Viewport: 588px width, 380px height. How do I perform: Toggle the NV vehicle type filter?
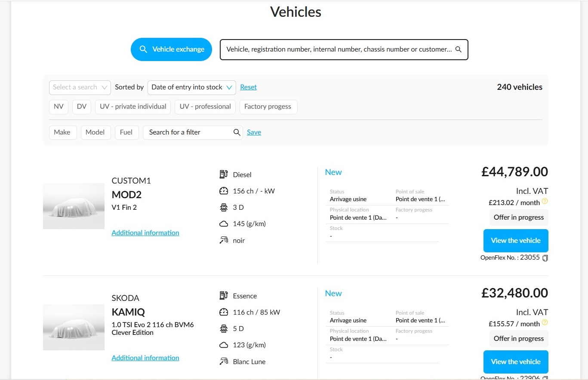58,107
